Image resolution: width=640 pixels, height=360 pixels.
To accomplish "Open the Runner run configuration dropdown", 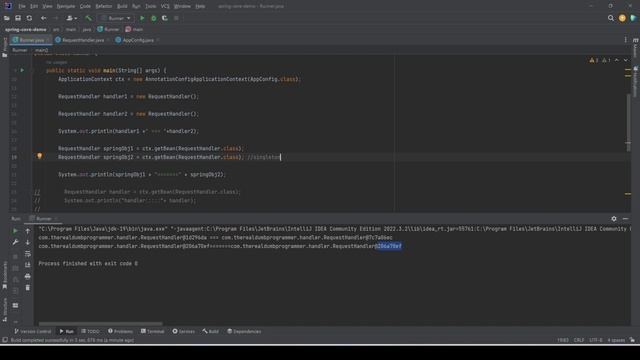I will [116, 18].
